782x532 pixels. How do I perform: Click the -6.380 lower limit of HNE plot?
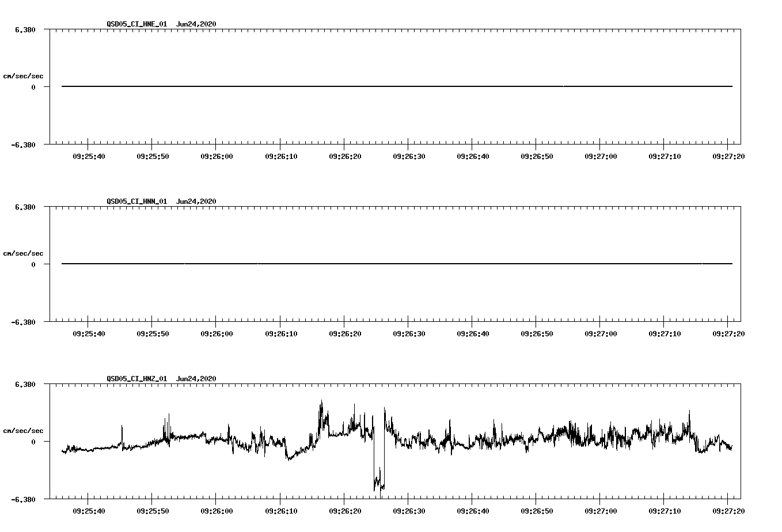click(23, 145)
